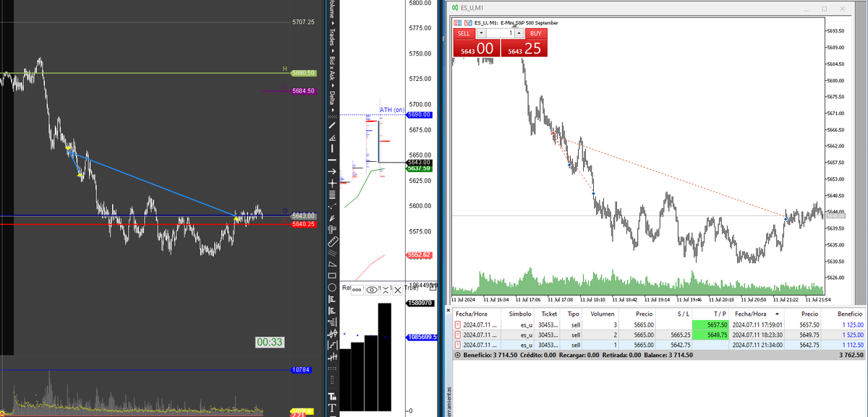Select the step line chart tool
The image size is (868, 417).
[332, 345]
